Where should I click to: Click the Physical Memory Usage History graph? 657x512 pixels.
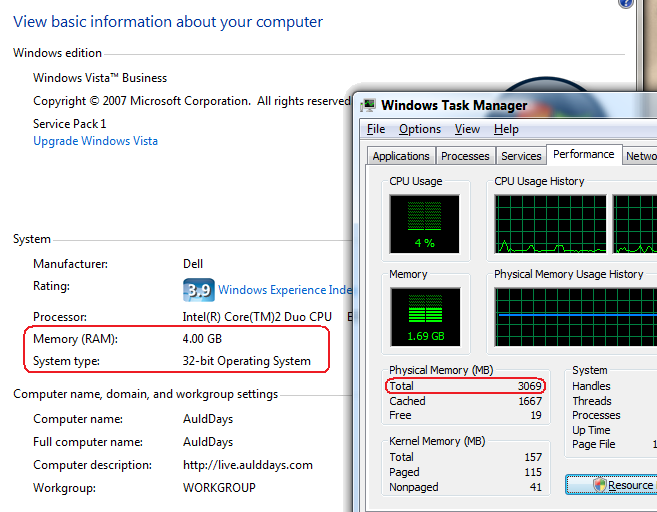[576, 317]
